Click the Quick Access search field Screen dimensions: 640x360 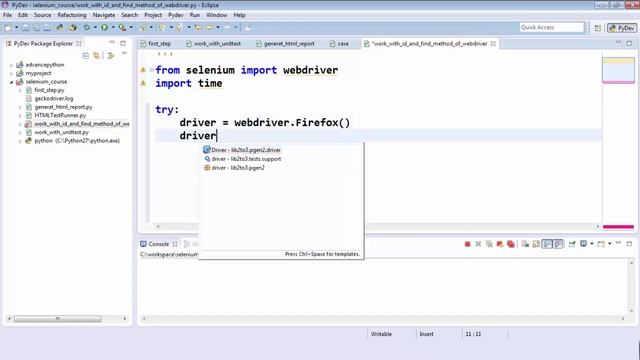click(552, 27)
